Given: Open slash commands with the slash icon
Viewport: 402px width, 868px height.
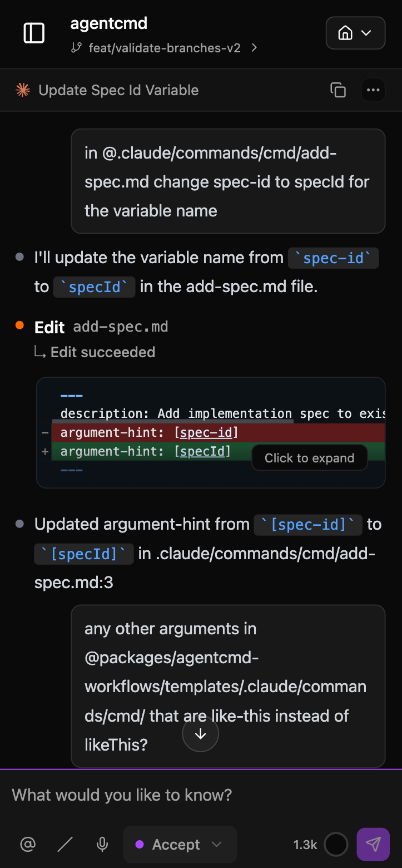Looking at the screenshot, I should point(65,844).
